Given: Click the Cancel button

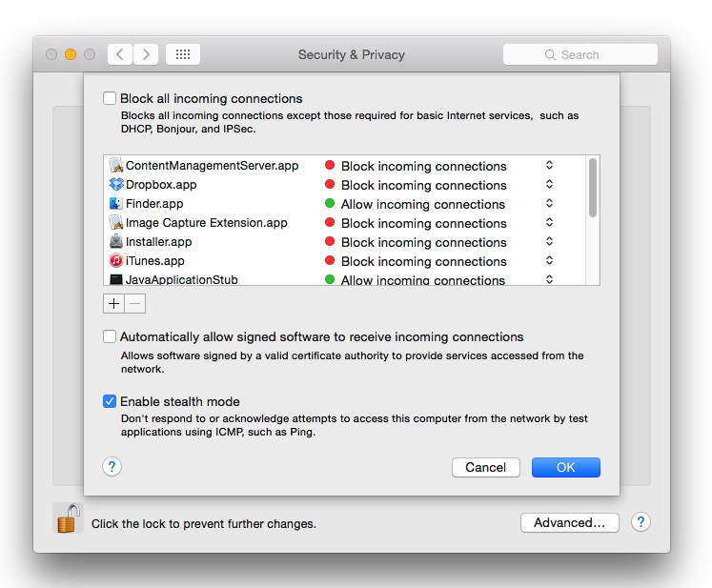Looking at the screenshot, I should (x=485, y=467).
